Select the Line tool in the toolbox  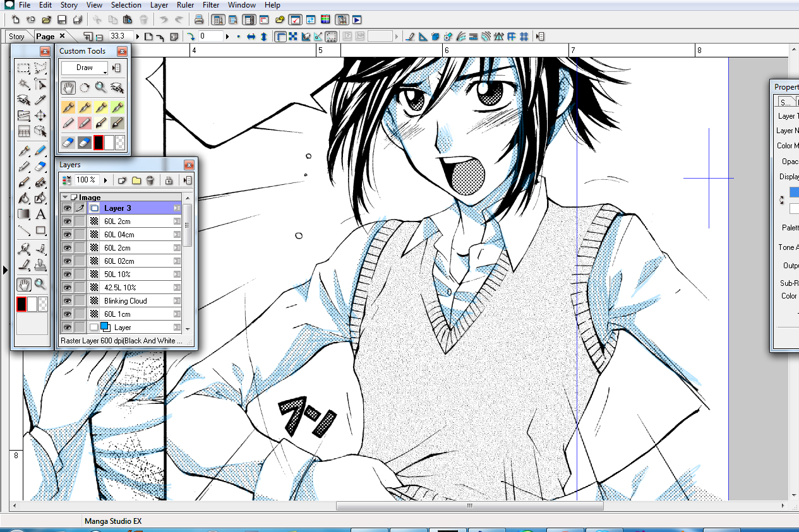tap(24, 230)
